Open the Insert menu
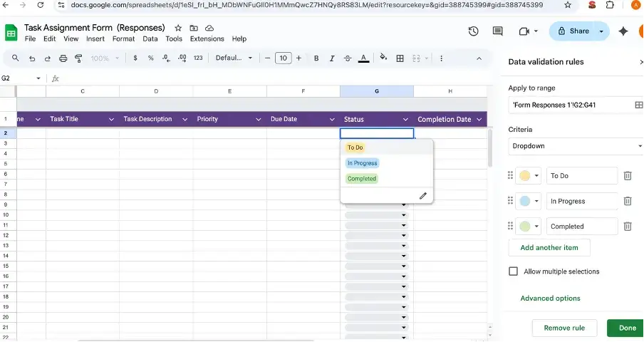 [x=95, y=38]
